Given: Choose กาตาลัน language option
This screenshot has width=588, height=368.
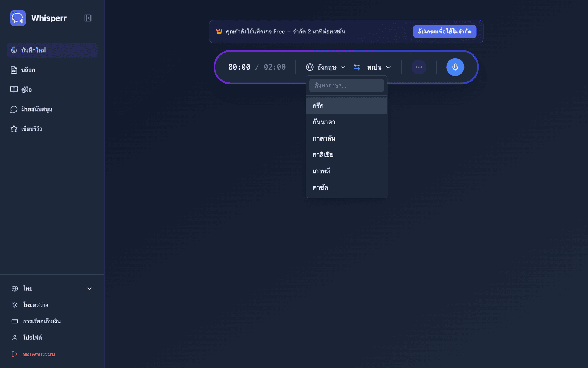Looking at the screenshot, I should [347, 138].
